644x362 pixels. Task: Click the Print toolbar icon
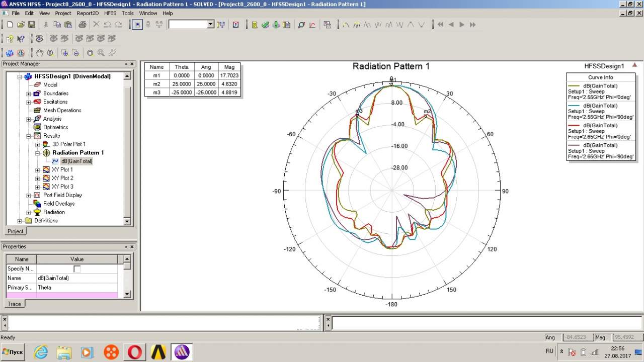[82, 25]
